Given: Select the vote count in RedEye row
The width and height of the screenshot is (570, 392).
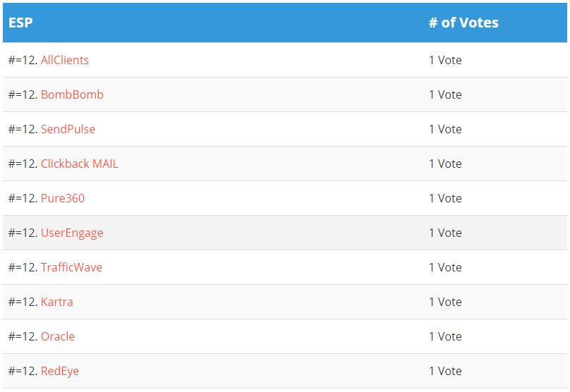Looking at the screenshot, I should click(445, 371).
